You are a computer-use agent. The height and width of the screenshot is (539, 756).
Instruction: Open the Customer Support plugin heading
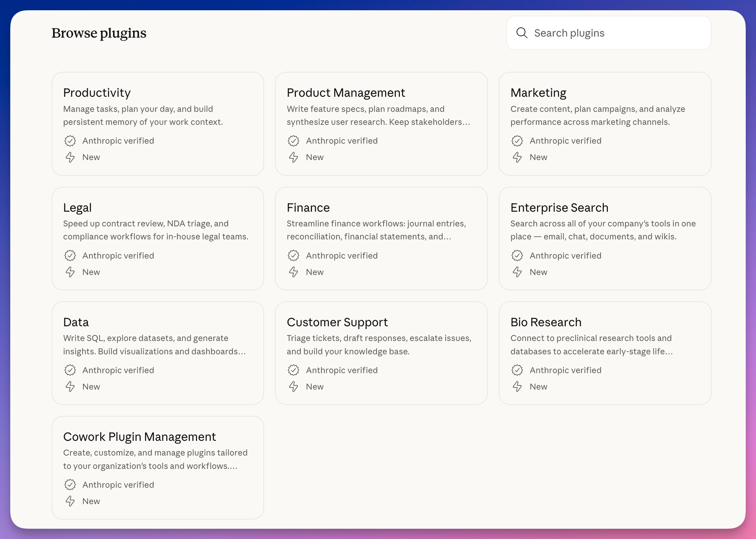click(x=337, y=322)
